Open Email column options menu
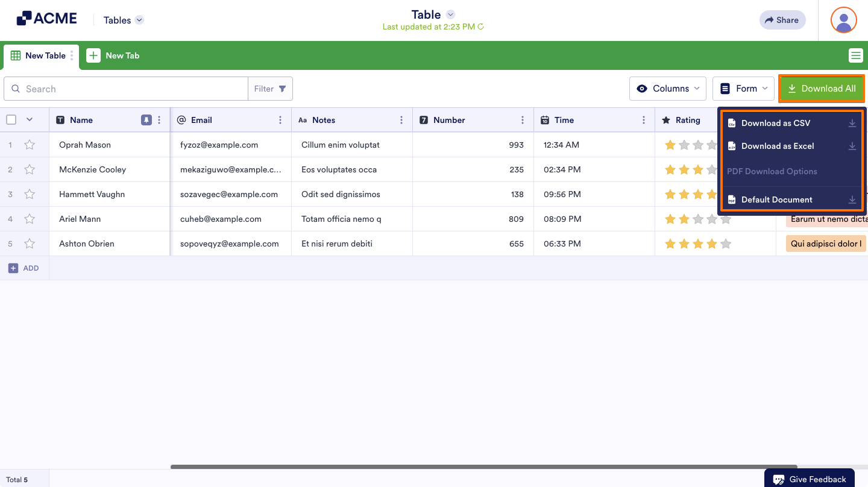Image resolution: width=868 pixels, height=487 pixels. pos(280,120)
